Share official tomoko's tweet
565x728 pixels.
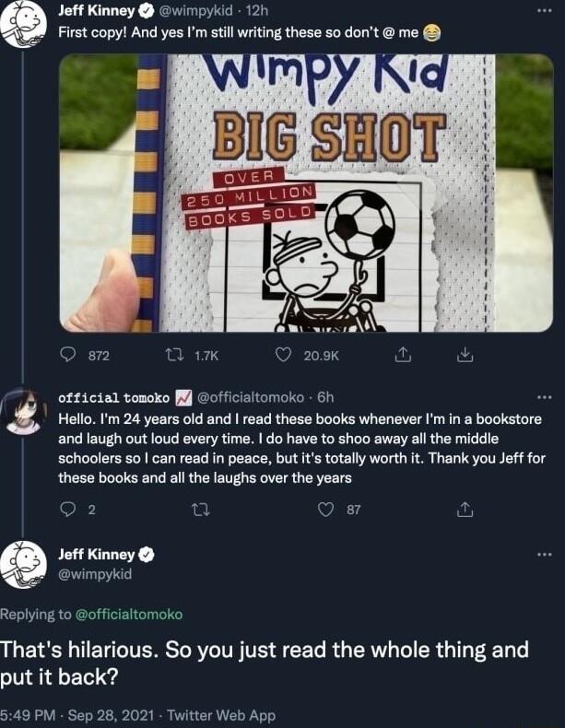pyautogui.click(x=465, y=510)
